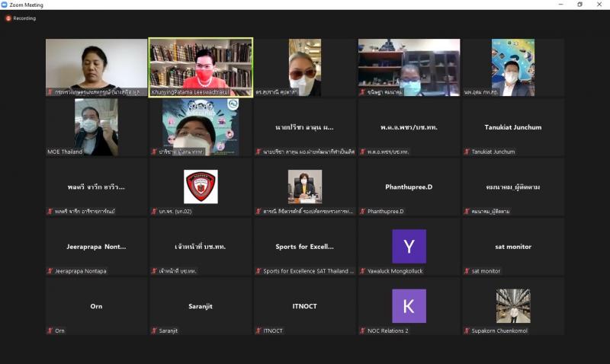The height and width of the screenshot is (364, 610).
Task: Click Supakorn Chuenkomol's warehouse profile picture
Action: coord(513,305)
